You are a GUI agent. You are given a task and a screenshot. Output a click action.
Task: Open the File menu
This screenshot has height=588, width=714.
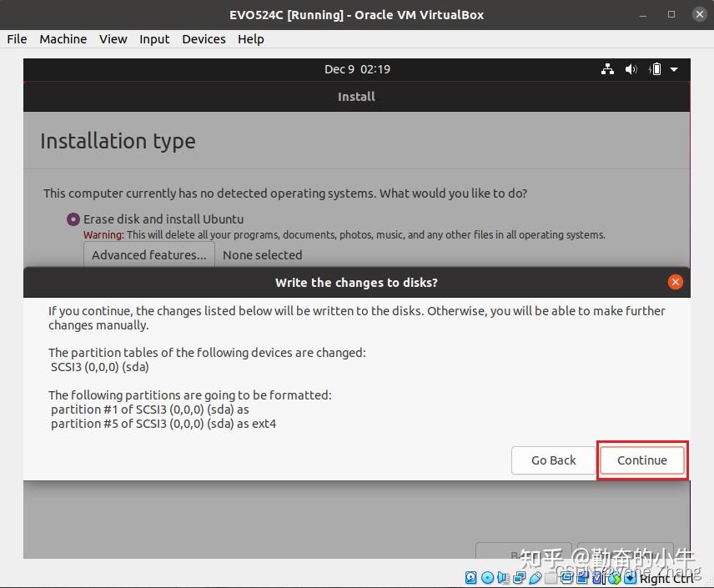(x=17, y=39)
